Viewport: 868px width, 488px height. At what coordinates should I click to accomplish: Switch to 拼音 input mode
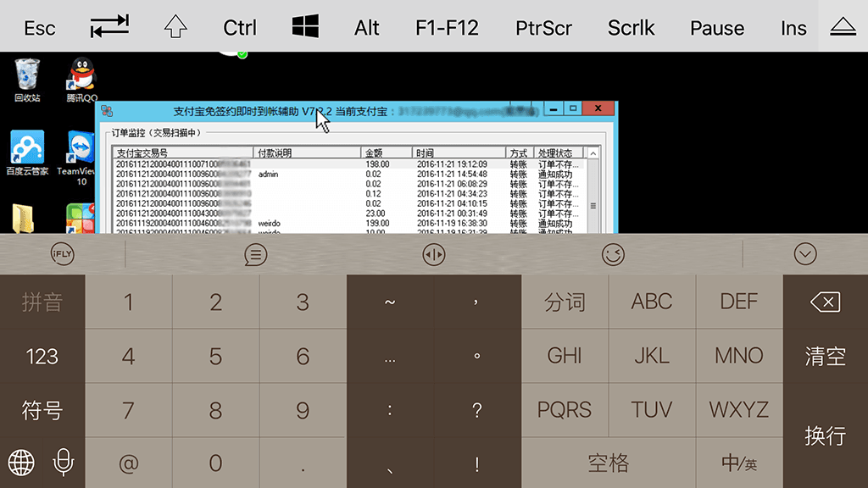(42, 302)
